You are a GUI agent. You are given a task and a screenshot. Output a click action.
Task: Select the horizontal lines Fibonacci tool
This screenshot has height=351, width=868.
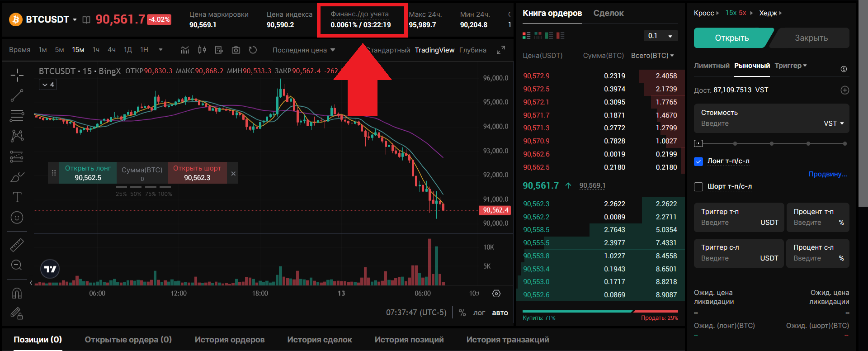[x=17, y=116]
